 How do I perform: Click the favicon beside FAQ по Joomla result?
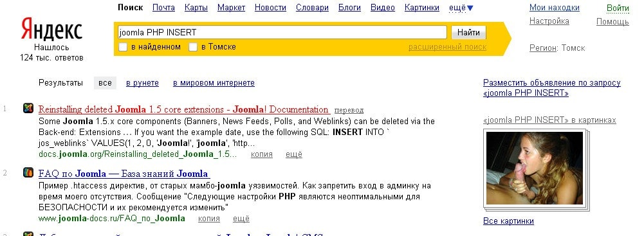coord(28,172)
